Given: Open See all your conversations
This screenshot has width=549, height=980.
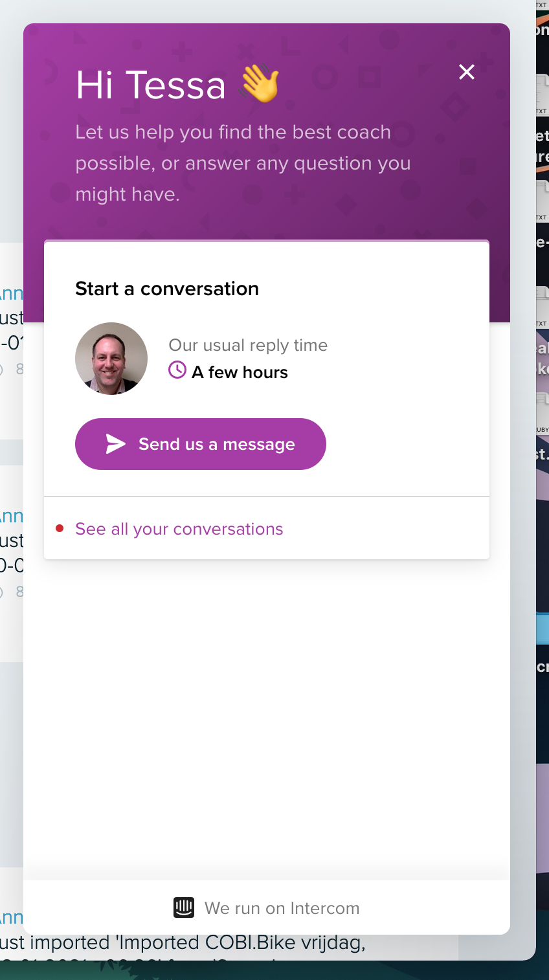Looking at the screenshot, I should tap(179, 528).
